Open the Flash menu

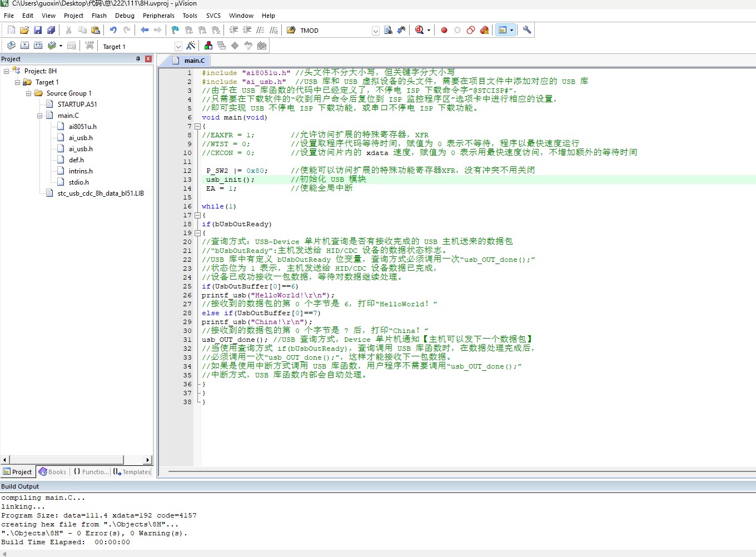(x=99, y=16)
